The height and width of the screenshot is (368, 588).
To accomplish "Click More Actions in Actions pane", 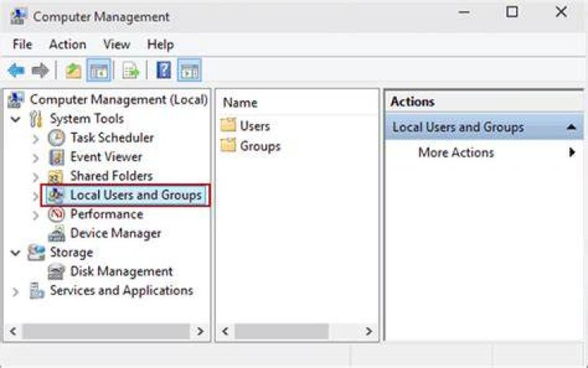I will [456, 152].
